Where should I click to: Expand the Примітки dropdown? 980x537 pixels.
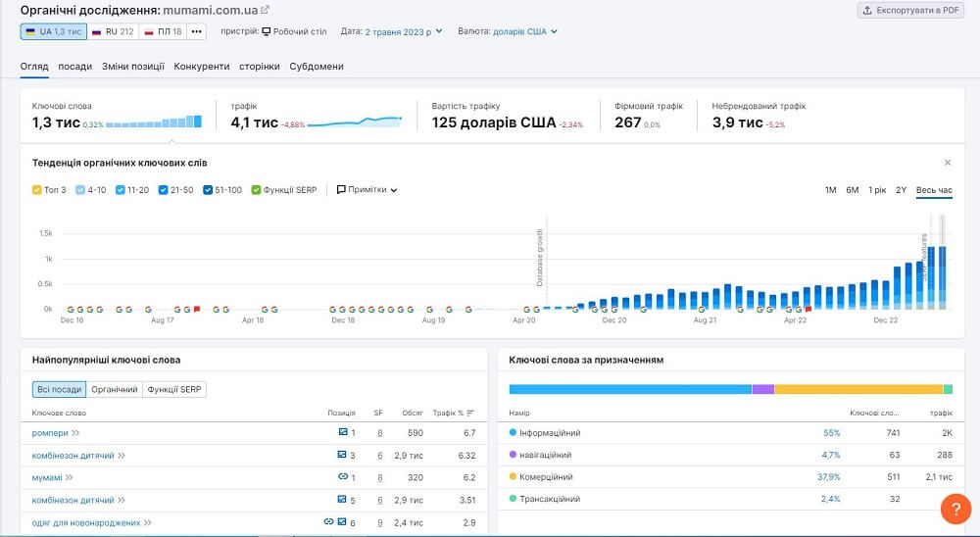[x=367, y=190]
